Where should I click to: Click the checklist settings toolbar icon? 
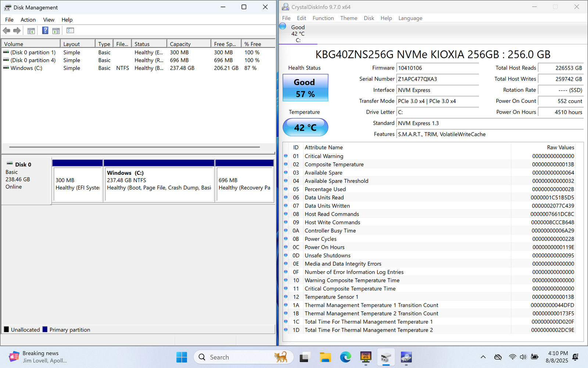[70, 31]
